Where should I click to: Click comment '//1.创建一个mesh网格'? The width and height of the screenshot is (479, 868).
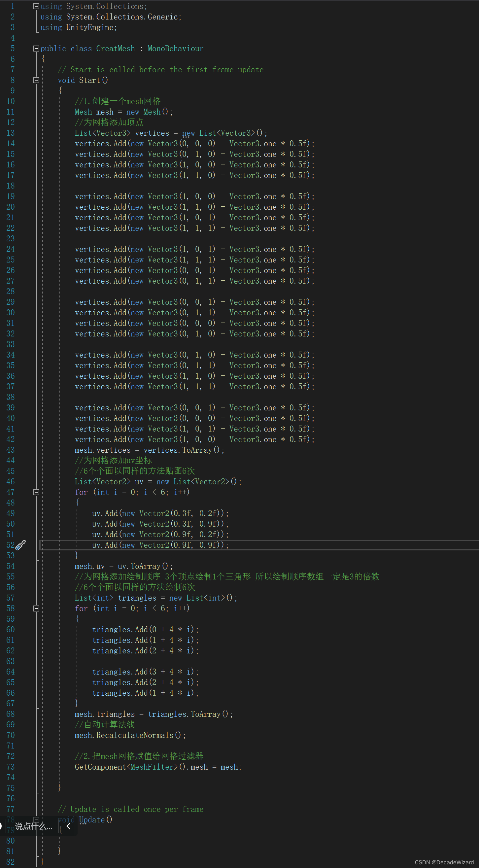pos(118,101)
